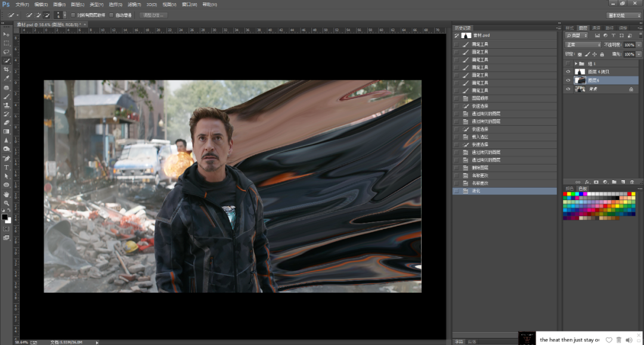The width and height of the screenshot is (644, 345).
Task: Click the Create new layer icon
Action: pyautogui.click(x=623, y=182)
